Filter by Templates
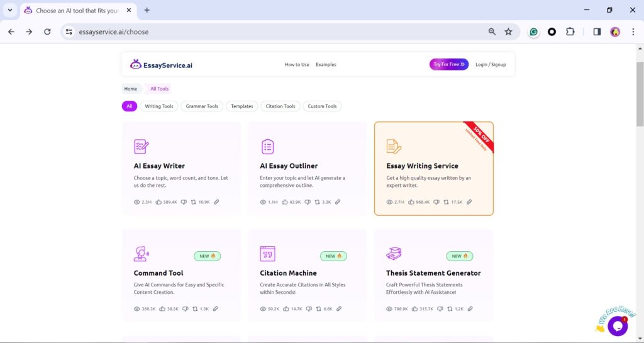Viewport: 644px width, 343px height. (x=242, y=106)
